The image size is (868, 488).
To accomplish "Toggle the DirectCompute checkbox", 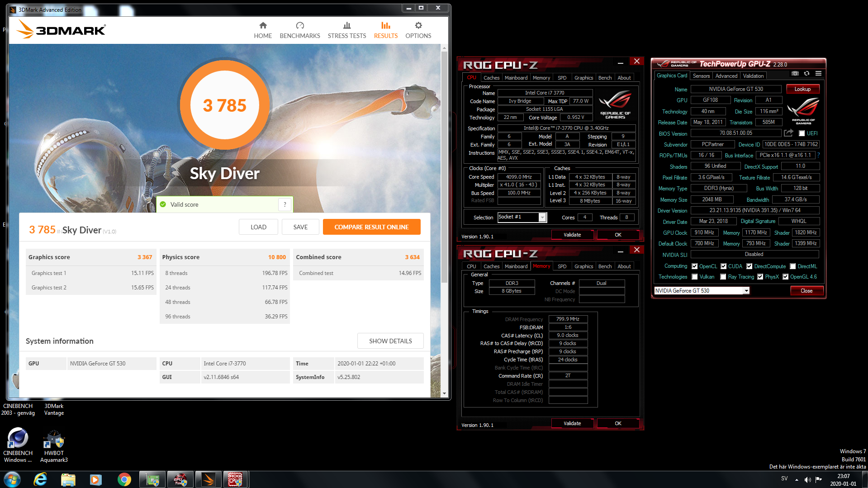I will [749, 266].
